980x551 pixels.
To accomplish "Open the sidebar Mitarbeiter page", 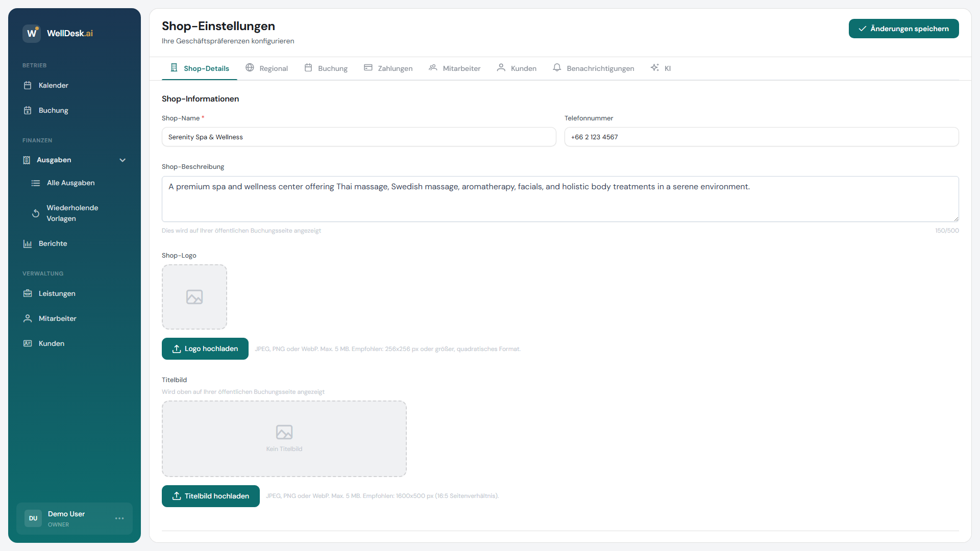I will pos(57,318).
